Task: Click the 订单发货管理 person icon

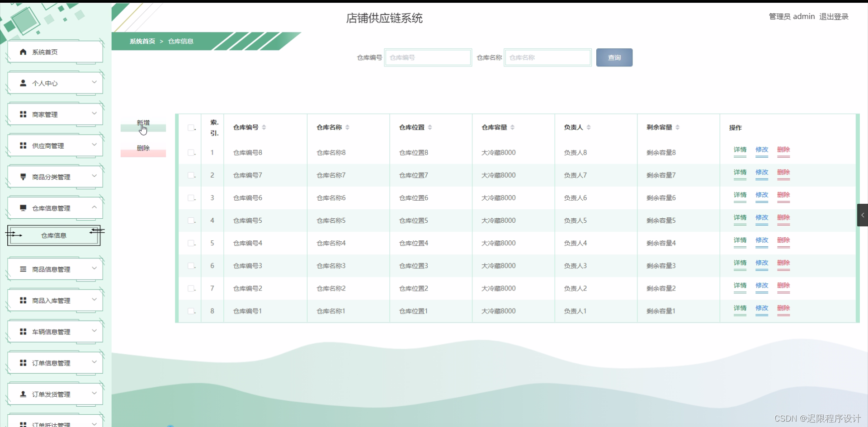Action: coord(23,394)
